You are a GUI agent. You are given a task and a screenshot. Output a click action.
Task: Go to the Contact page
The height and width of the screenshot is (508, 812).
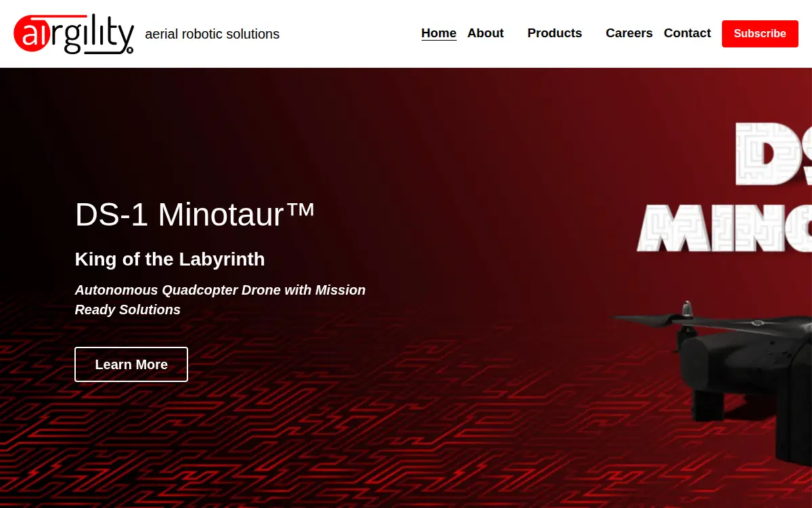tap(687, 33)
